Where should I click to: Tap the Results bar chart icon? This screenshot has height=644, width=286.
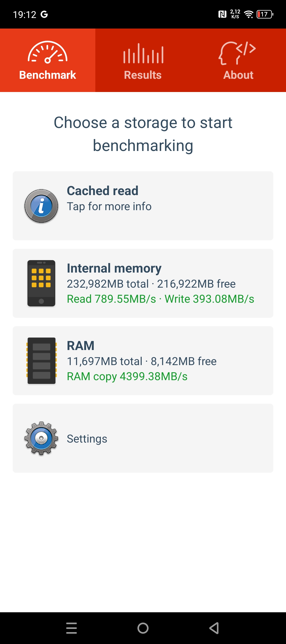click(143, 53)
